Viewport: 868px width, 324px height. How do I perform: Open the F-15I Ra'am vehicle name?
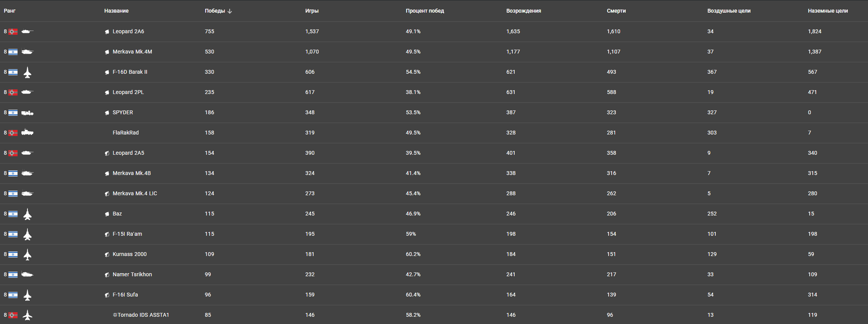click(127, 234)
